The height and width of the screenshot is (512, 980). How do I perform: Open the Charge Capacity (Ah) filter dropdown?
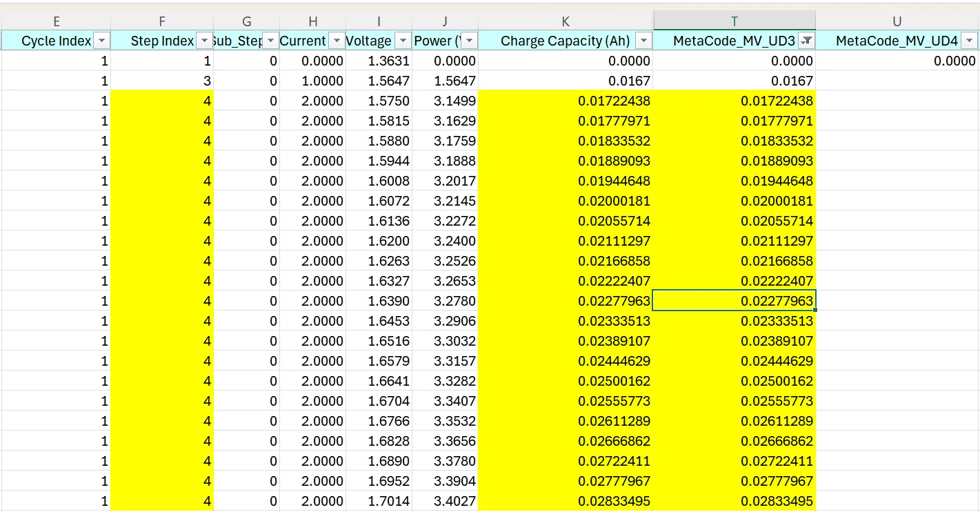[x=643, y=41]
